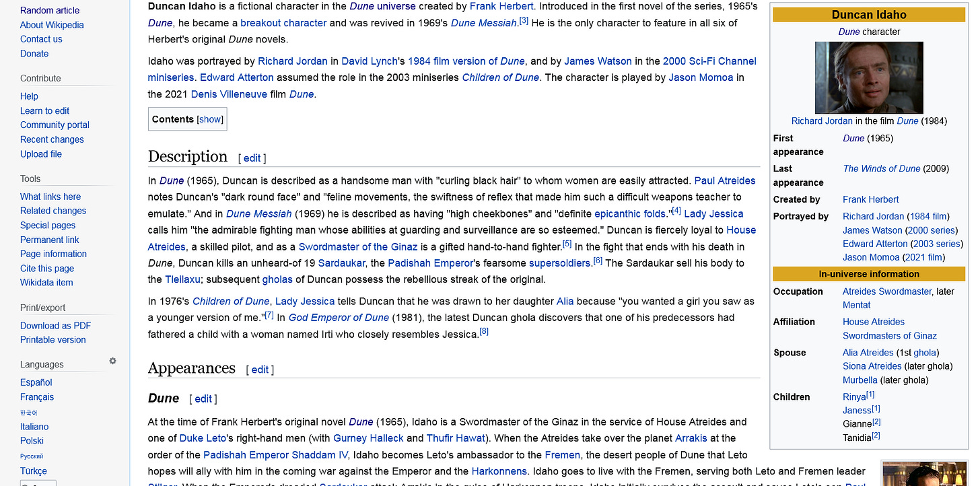Viewport: 980px width, 486px height.
Task: Switch language to Polski
Action: click(32, 441)
